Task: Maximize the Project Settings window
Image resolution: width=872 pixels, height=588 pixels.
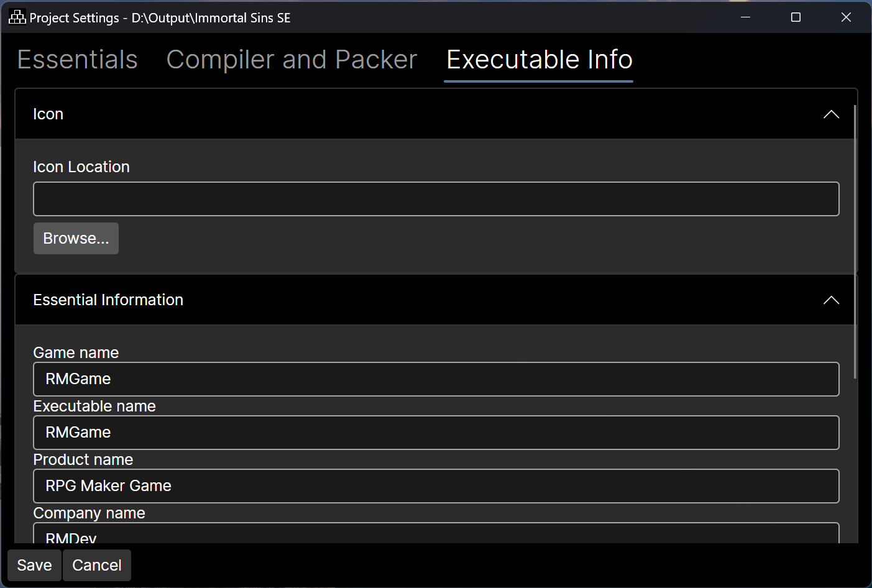Action: [x=796, y=17]
